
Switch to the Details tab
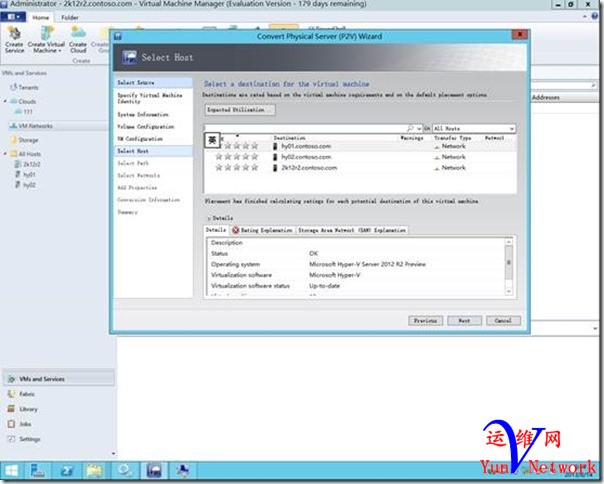click(x=216, y=230)
